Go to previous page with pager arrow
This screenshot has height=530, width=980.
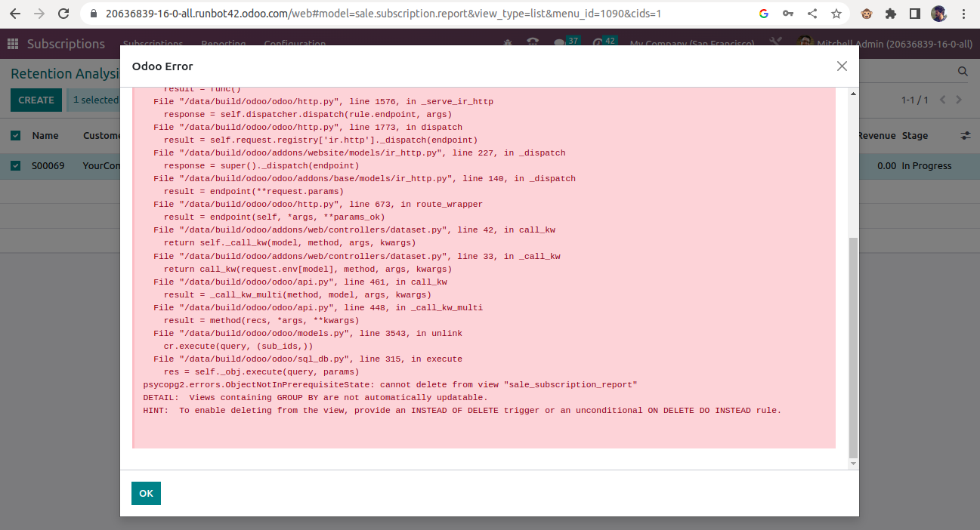943,100
